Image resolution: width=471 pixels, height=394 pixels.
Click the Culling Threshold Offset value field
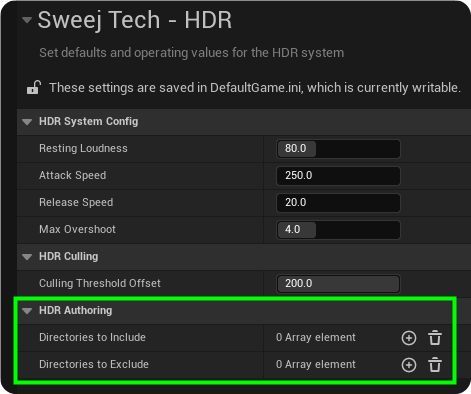click(338, 284)
